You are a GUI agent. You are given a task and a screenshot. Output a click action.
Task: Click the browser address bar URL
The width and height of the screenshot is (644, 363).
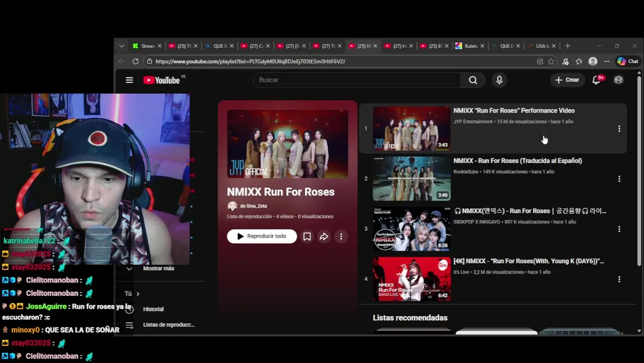[x=250, y=62]
